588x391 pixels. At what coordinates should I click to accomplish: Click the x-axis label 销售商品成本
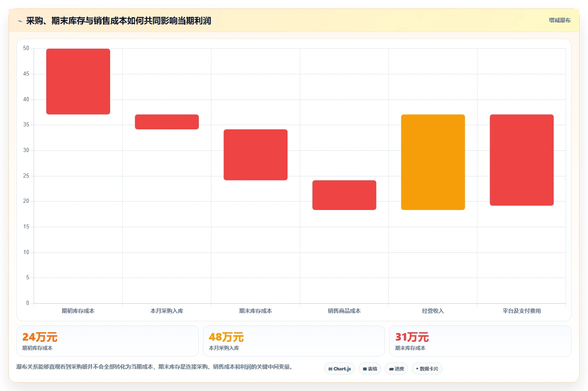344,311
